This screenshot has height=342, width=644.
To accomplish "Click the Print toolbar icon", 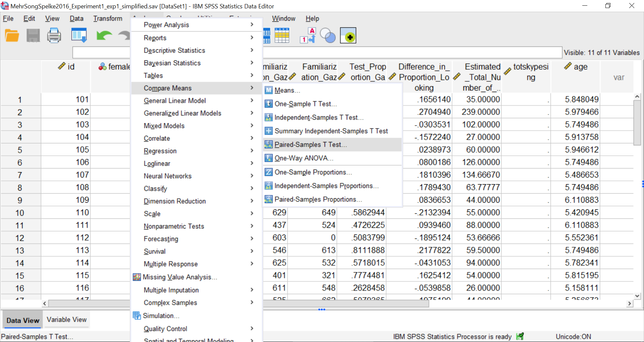I will [x=54, y=36].
